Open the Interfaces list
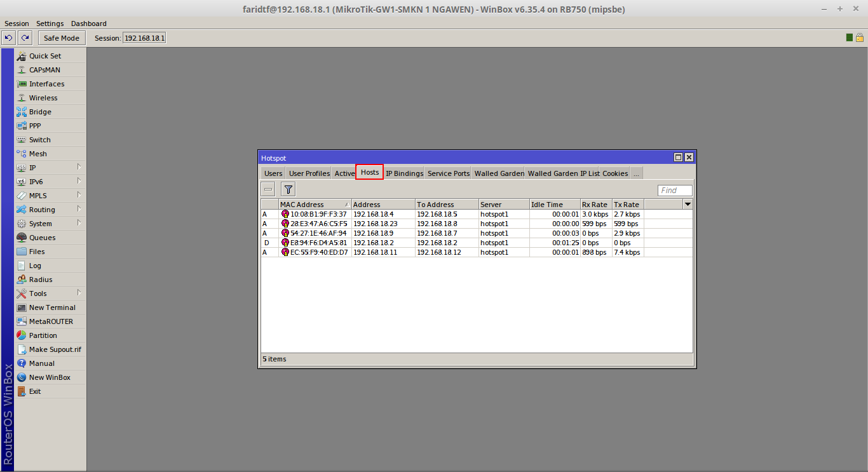This screenshot has width=868, height=472. coord(50,84)
